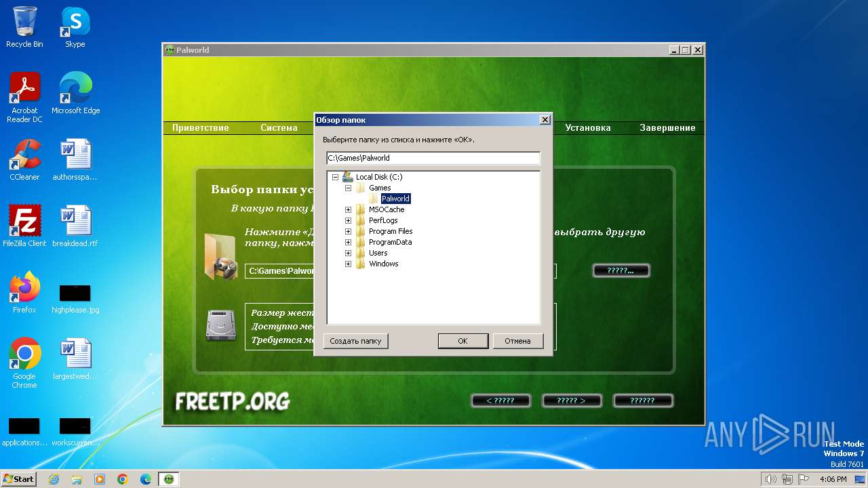Minimize the Palworld installer window

point(673,50)
